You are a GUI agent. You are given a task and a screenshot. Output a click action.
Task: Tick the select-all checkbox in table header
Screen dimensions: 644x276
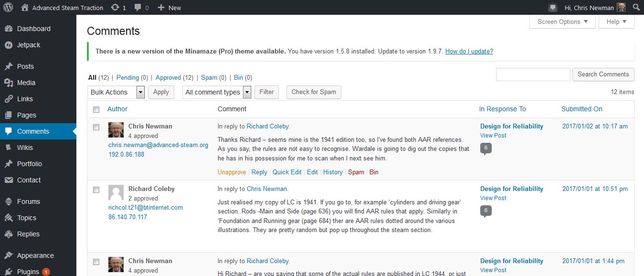click(96, 109)
